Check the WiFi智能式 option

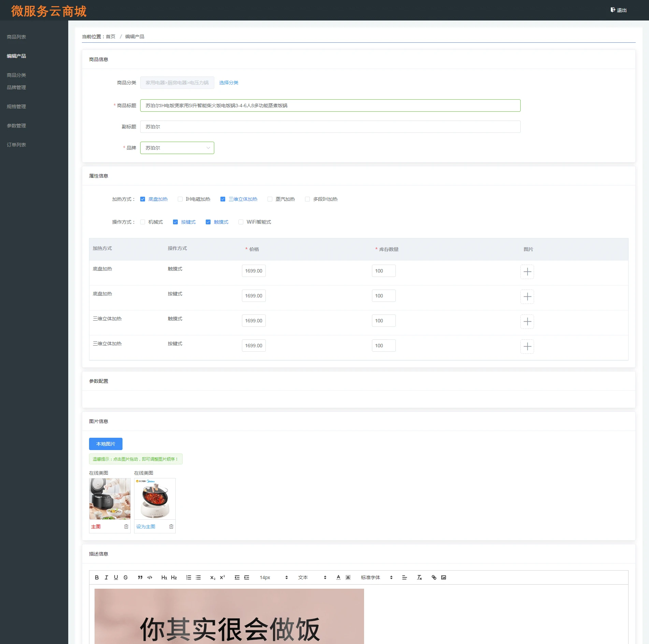[x=241, y=222]
